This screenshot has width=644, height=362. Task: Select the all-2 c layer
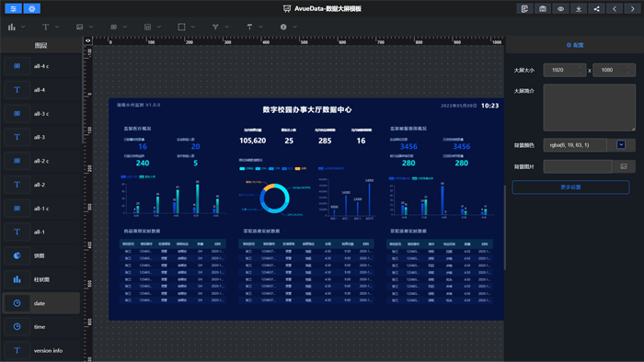pyautogui.click(x=41, y=161)
